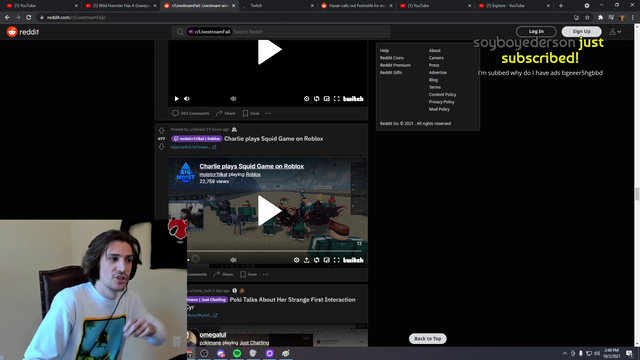Screen dimensions: 640x360
Task: Show hidden system tray icons
Action: click(x=565, y=353)
